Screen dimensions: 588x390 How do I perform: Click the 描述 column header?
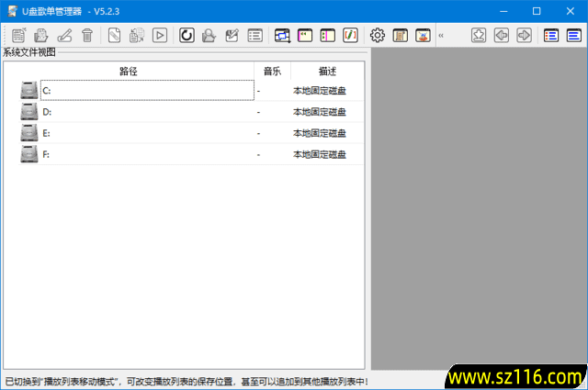click(328, 71)
